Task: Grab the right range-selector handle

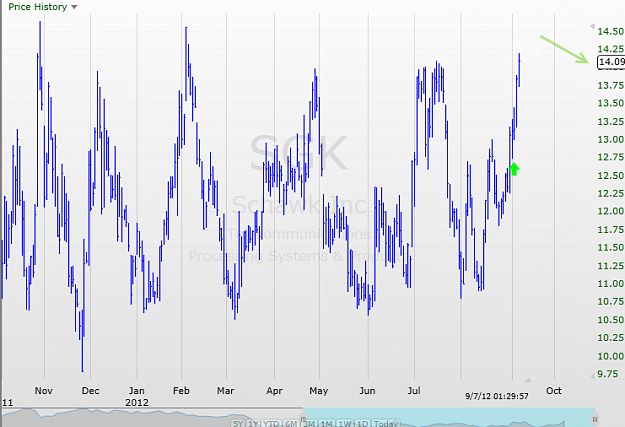Action: [x=595, y=419]
